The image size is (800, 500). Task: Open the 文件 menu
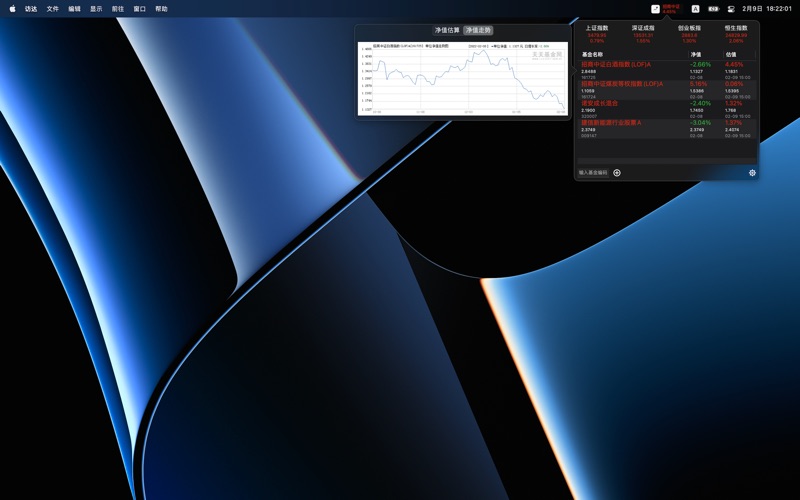click(53, 9)
